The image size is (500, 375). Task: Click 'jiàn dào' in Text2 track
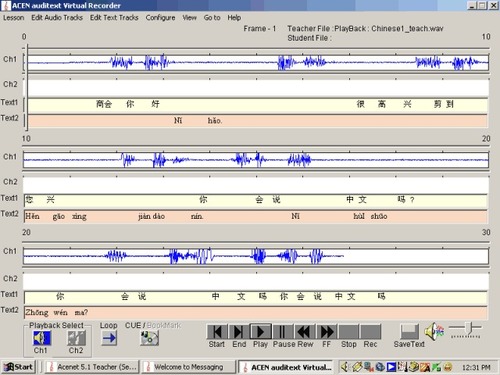click(x=152, y=216)
